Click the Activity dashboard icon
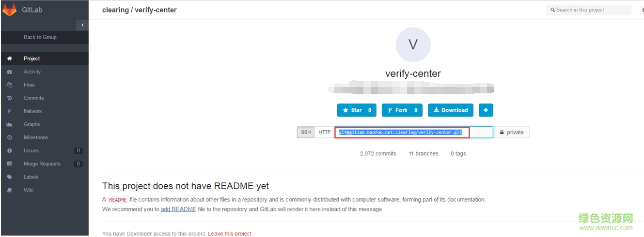This screenshot has height=237, width=644. pos(9,72)
